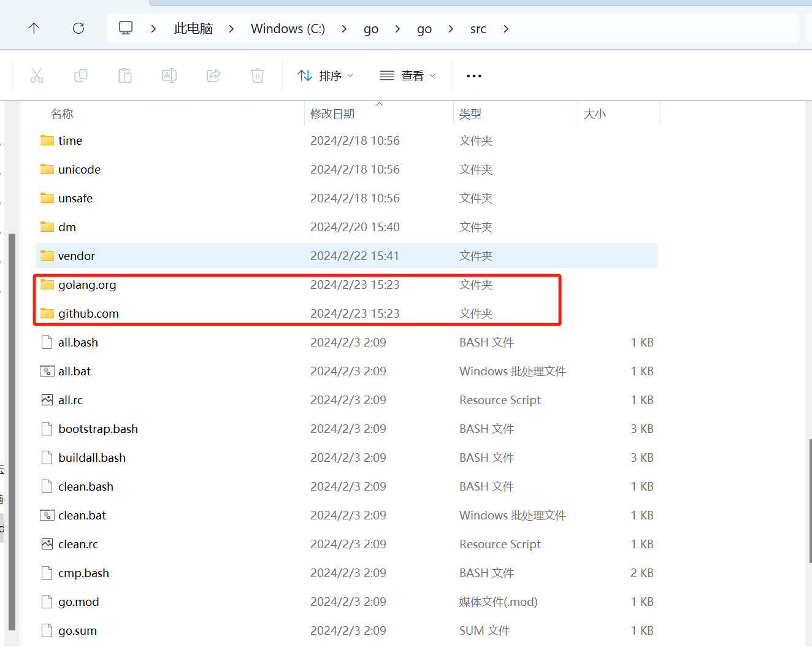Select the unsafe folder icon
The width and height of the screenshot is (812, 666).
click(x=47, y=198)
